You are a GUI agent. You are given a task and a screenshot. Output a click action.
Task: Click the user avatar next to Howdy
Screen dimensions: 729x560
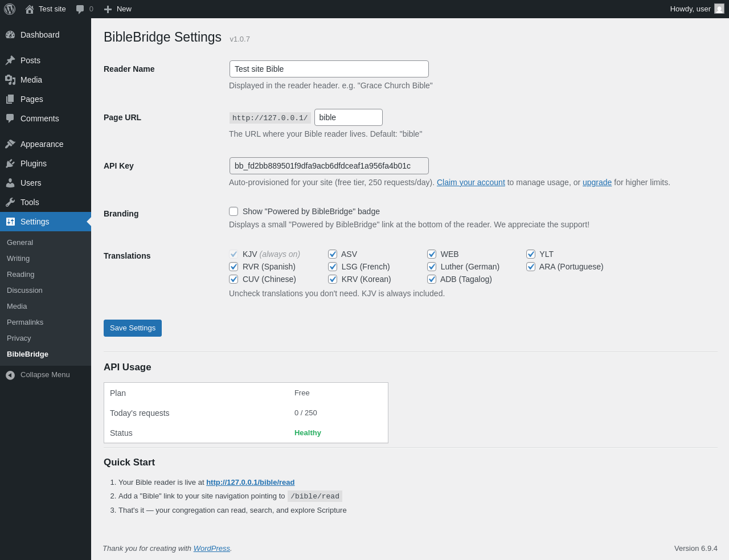coord(719,9)
